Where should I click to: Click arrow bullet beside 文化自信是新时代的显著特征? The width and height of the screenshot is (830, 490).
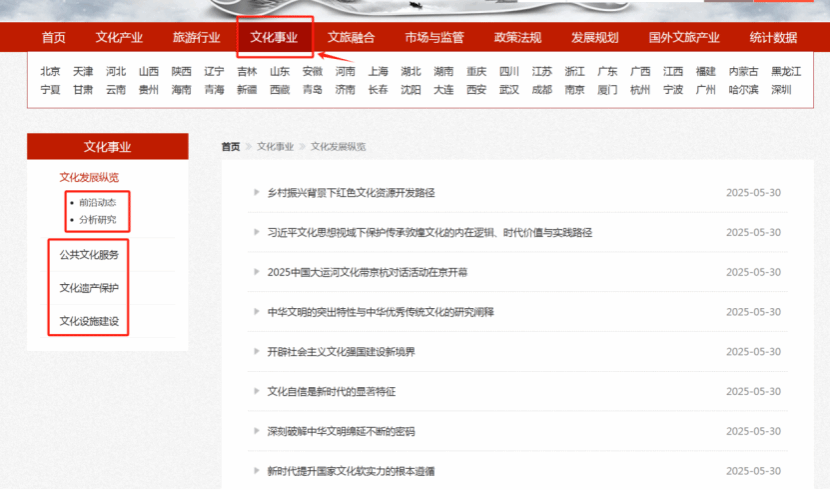pyautogui.click(x=255, y=392)
